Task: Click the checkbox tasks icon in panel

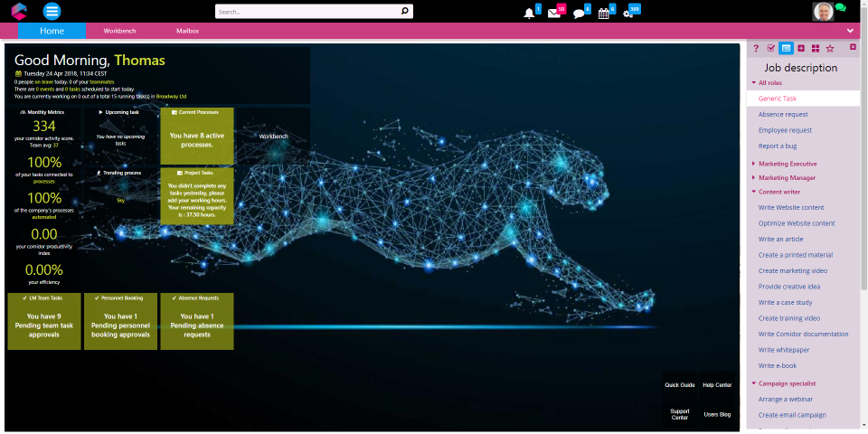Action: (x=771, y=48)
